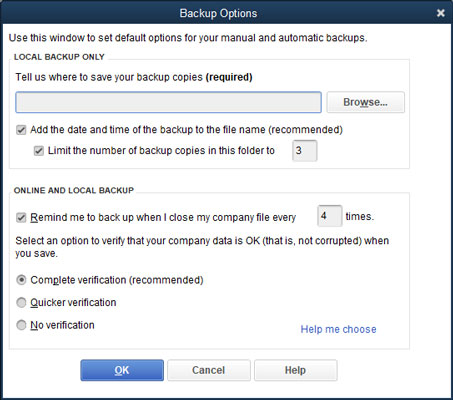The height and width of the screenshot is (400, 453).
Task: Choose the No verification radio button
Action: coord(21,325)
